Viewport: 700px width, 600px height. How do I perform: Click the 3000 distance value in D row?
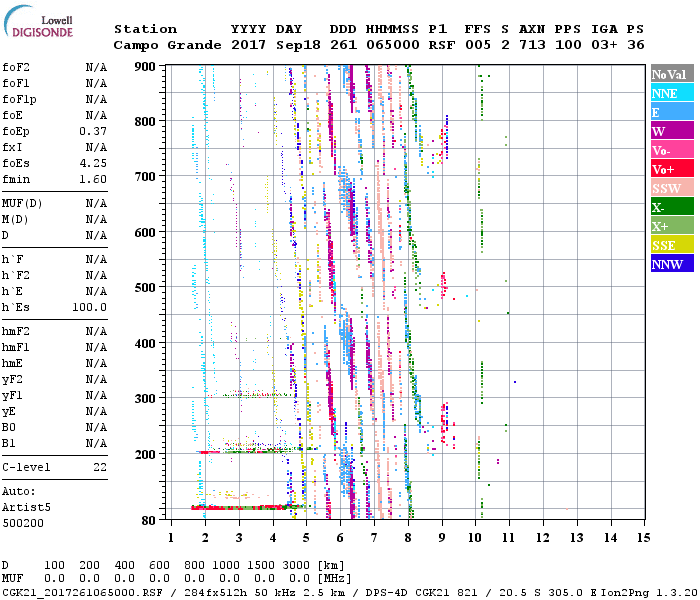296,565
